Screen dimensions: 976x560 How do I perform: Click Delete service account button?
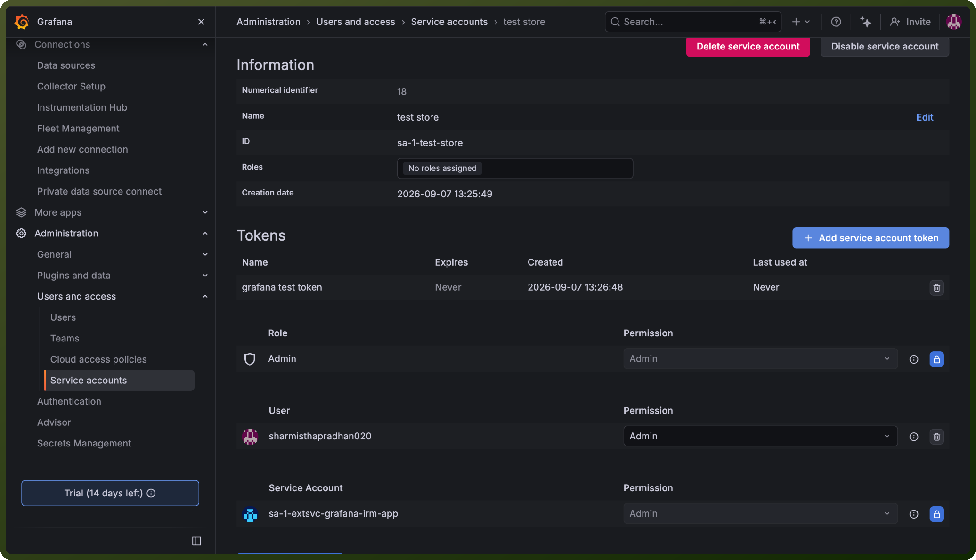tap(748, 47)
